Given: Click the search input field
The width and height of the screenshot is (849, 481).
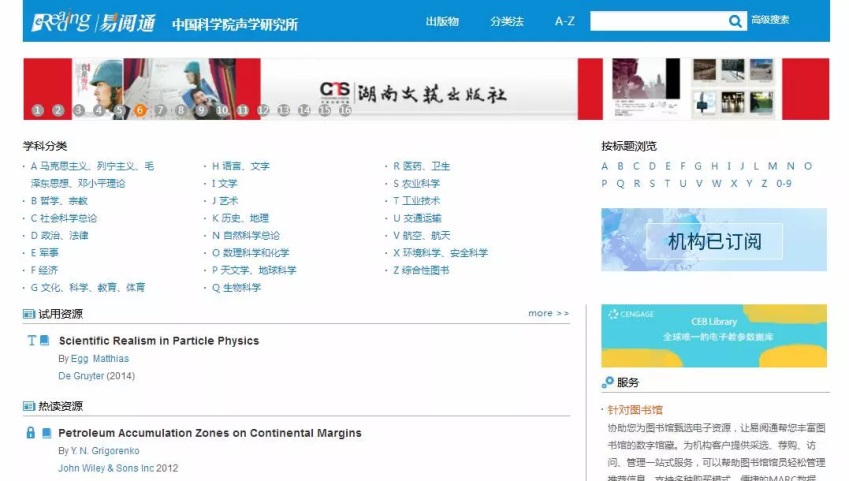Looking at the screenshot, I should pos(657,21).
